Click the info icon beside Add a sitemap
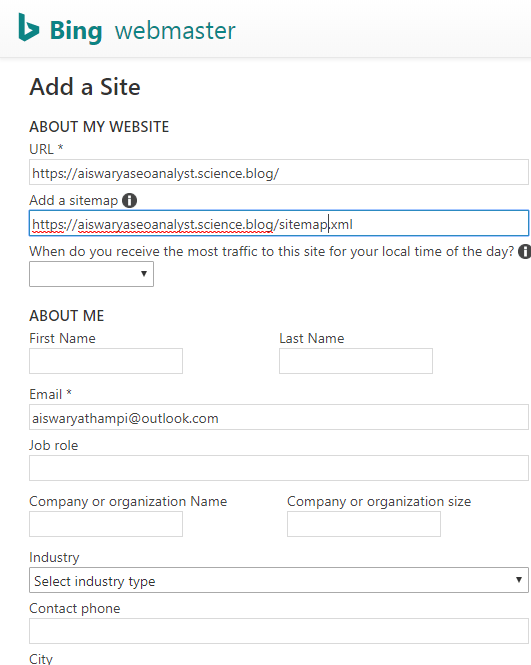 pos(129,200)
